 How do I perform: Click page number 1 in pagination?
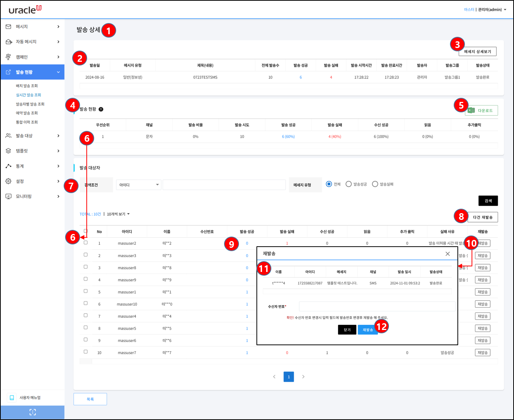point(289,377)
